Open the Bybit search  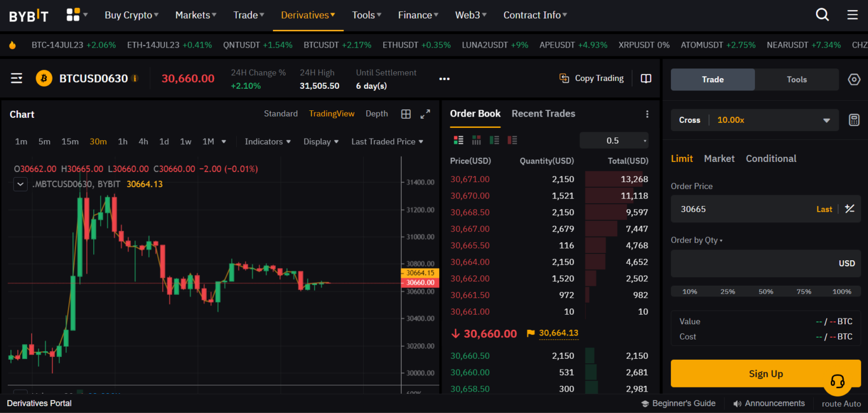point(822,14)
